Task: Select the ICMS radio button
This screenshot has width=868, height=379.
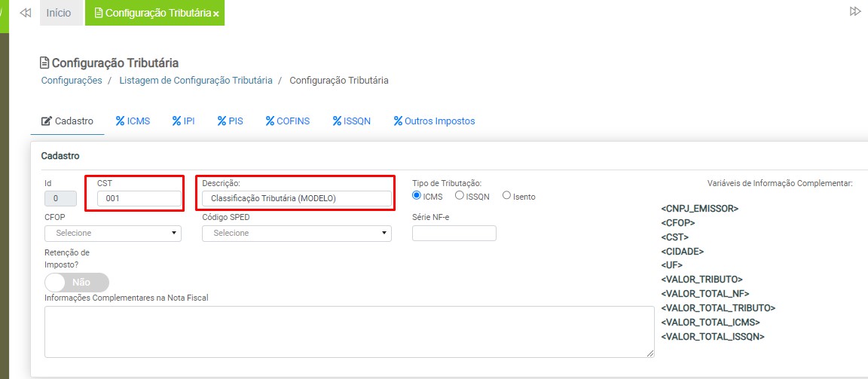Action: (417, 196)
